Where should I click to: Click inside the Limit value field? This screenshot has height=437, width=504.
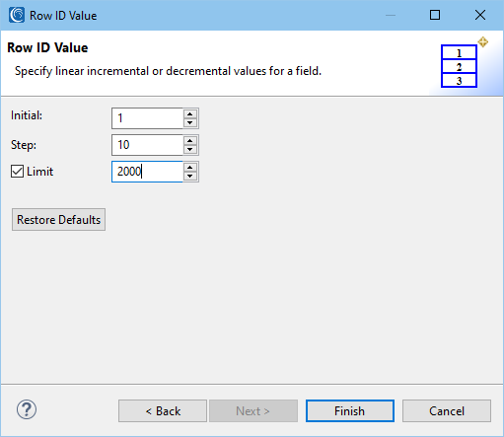[x=147, y=172]
